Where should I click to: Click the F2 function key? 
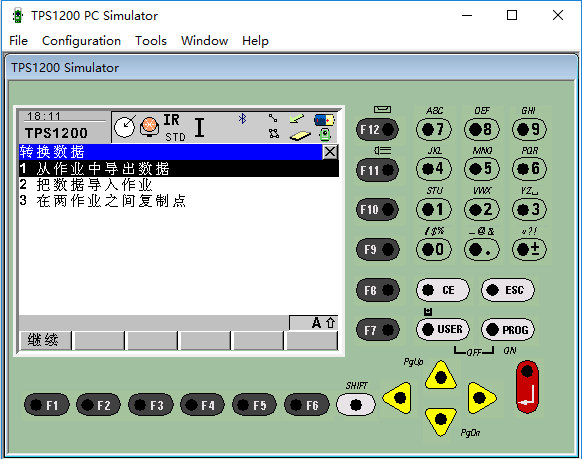[99, 405]
